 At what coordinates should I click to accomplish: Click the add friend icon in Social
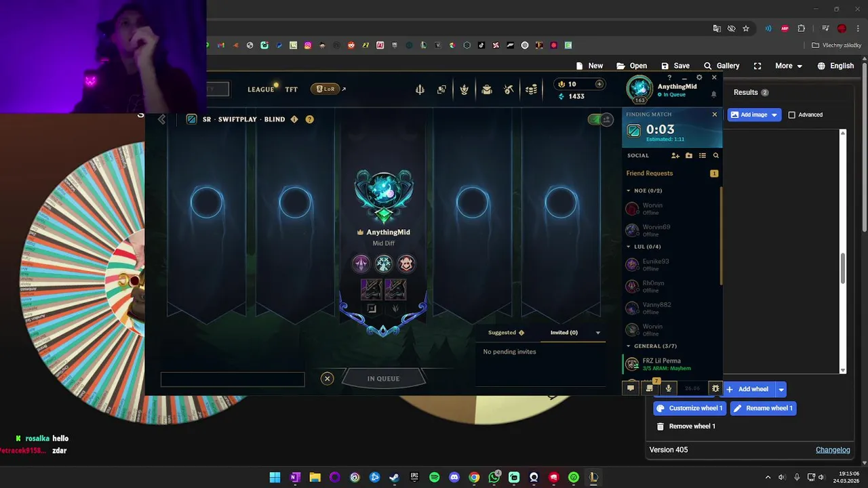click(675, 155)
